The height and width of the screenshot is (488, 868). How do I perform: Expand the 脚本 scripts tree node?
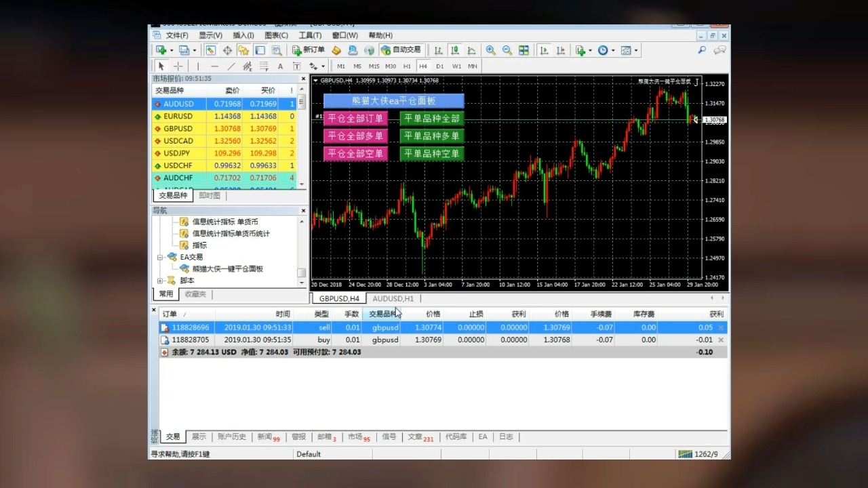coord(160,281)
